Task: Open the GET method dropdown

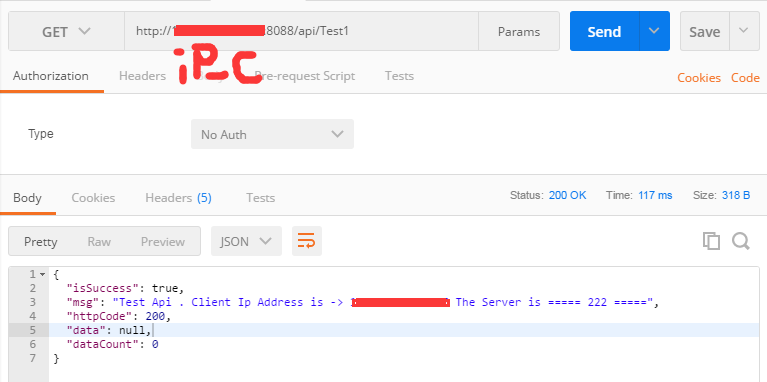Action: point(67,31)
